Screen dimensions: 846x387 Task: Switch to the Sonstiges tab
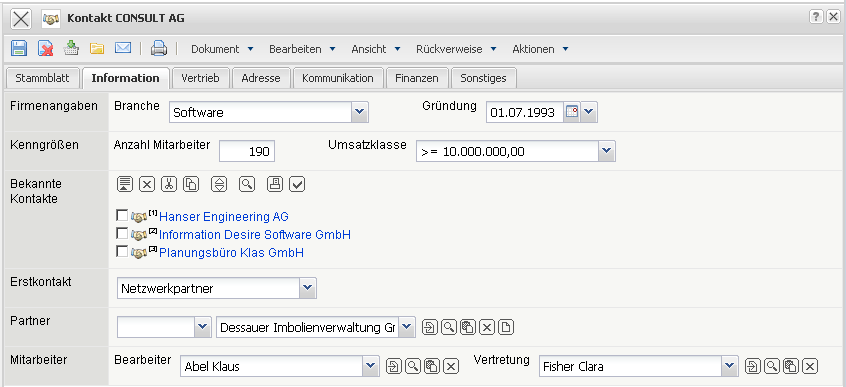coord(483,78)
